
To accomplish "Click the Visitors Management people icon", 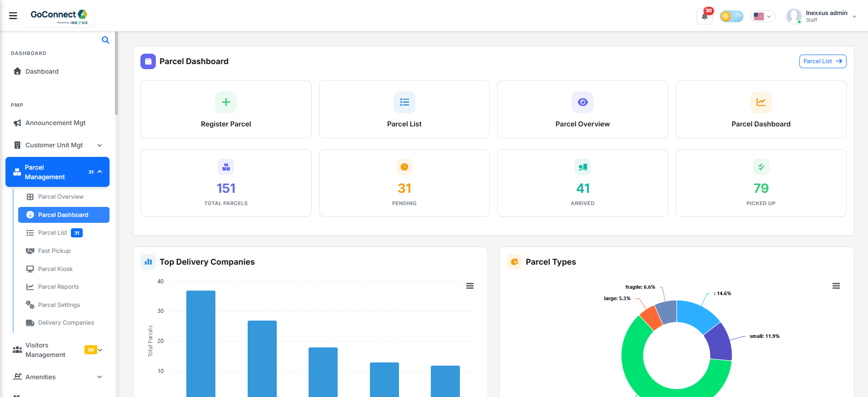I will click(17, 350).
